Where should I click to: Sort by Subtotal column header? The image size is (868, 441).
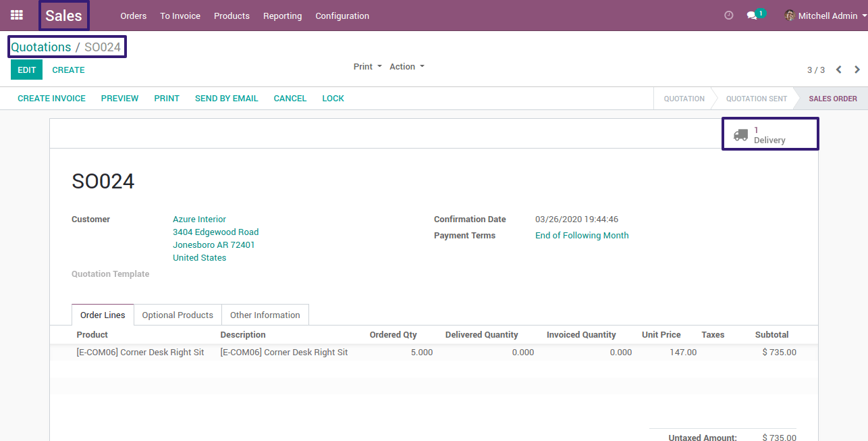click(x=771, y=335)
